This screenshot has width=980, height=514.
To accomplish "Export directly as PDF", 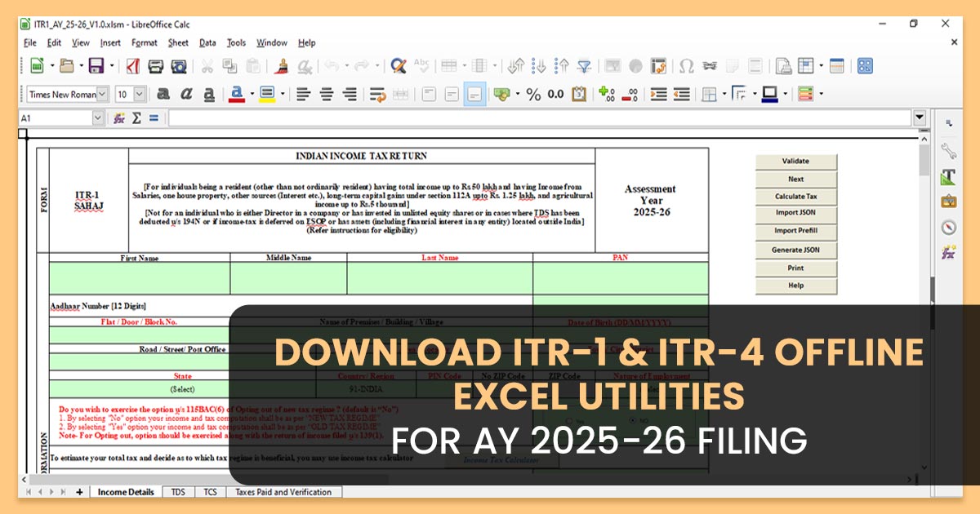I will pyautogui.click(x=132, y=66).
